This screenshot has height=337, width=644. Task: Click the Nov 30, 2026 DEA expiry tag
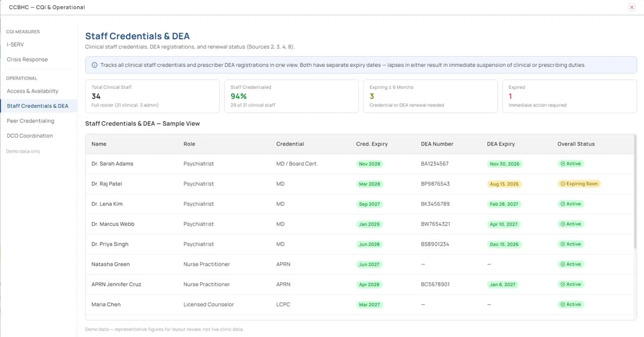click(504, 164)
